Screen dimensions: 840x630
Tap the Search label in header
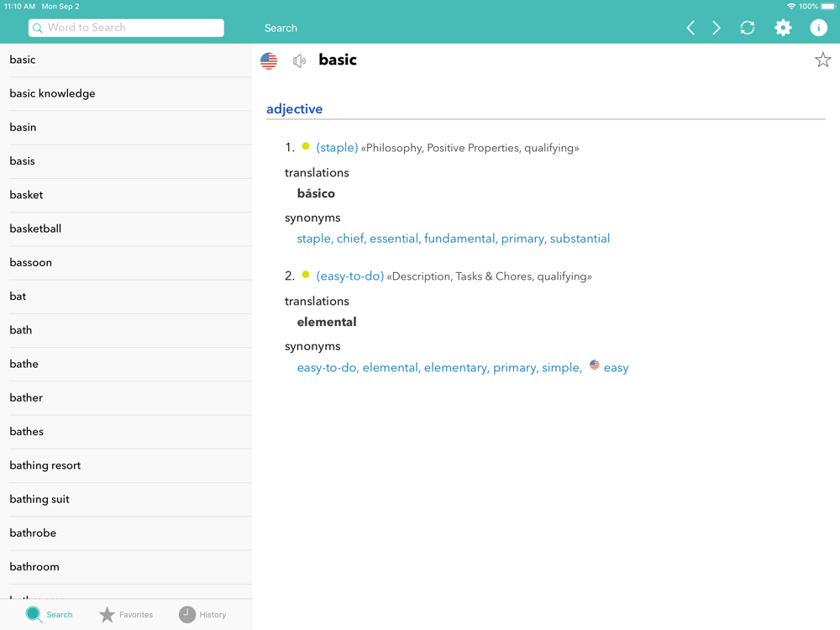pos(281,28)
